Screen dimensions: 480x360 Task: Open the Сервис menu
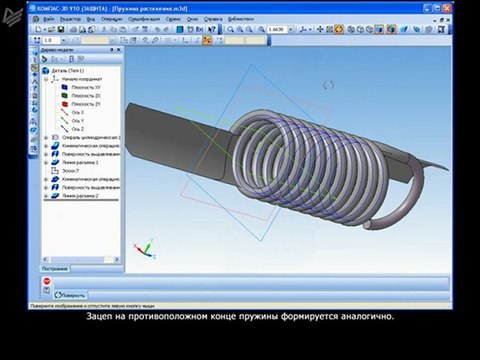tap(173, 19)
